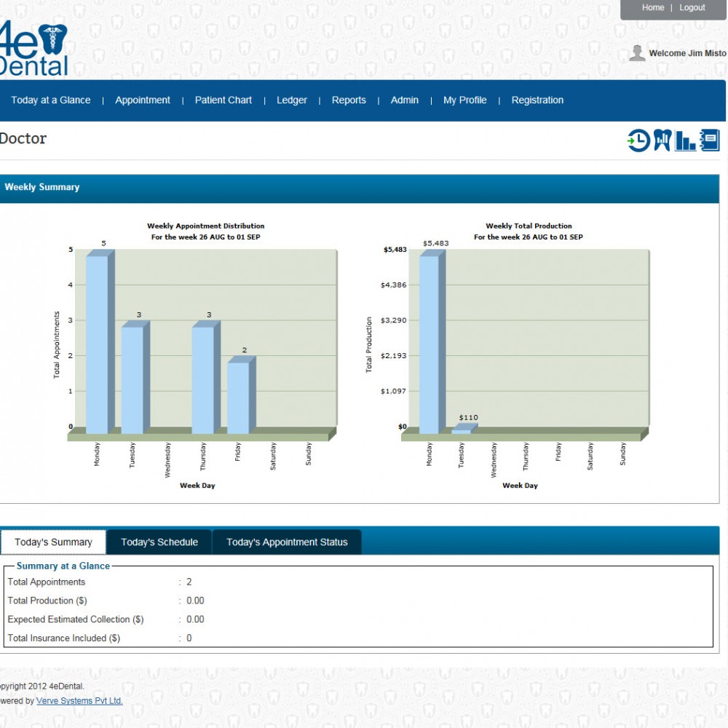Open the tooth chart icon
This screenshot has height=728, width=728.
coord(662,141)
